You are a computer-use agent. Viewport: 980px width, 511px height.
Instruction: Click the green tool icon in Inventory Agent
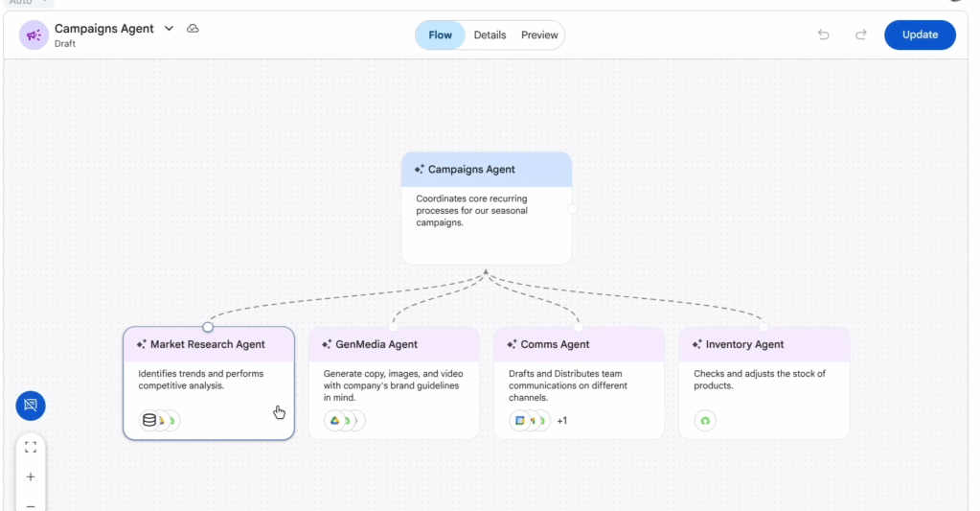pos(705,420)
